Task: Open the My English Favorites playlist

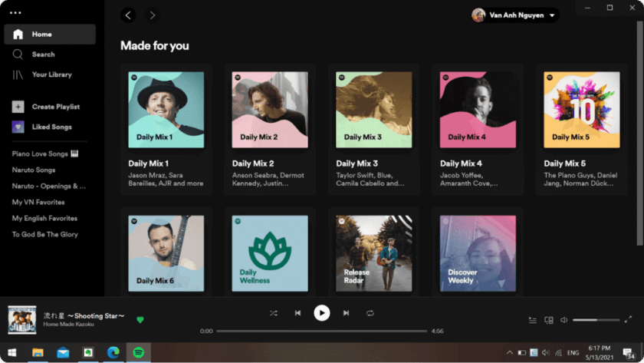Action: pos(44,218)
